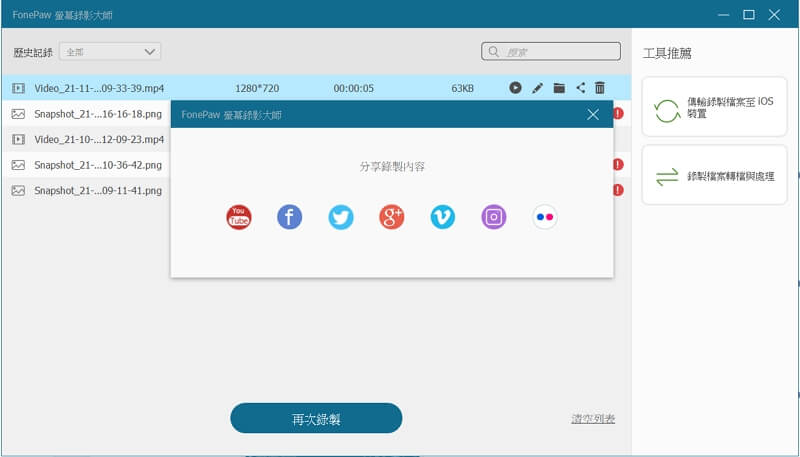
Task: Share recording to Flickr
Action: click(544, 217)
